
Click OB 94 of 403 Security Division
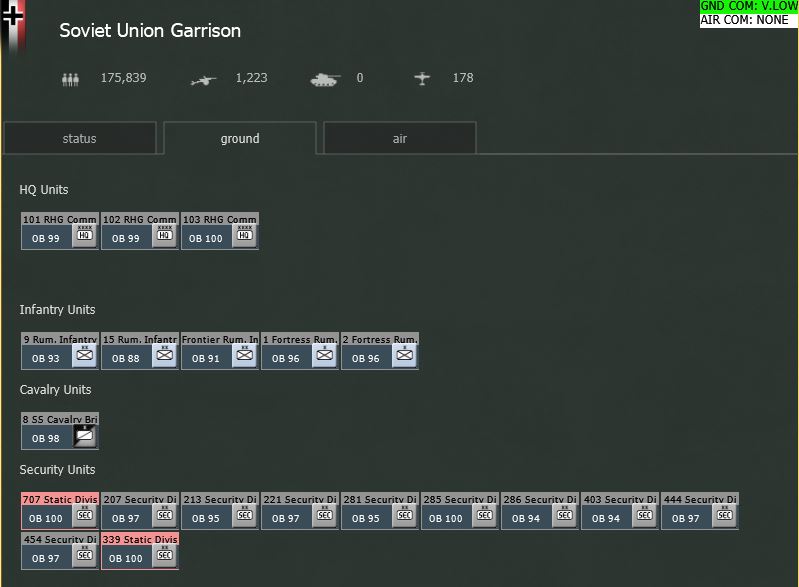606,518
